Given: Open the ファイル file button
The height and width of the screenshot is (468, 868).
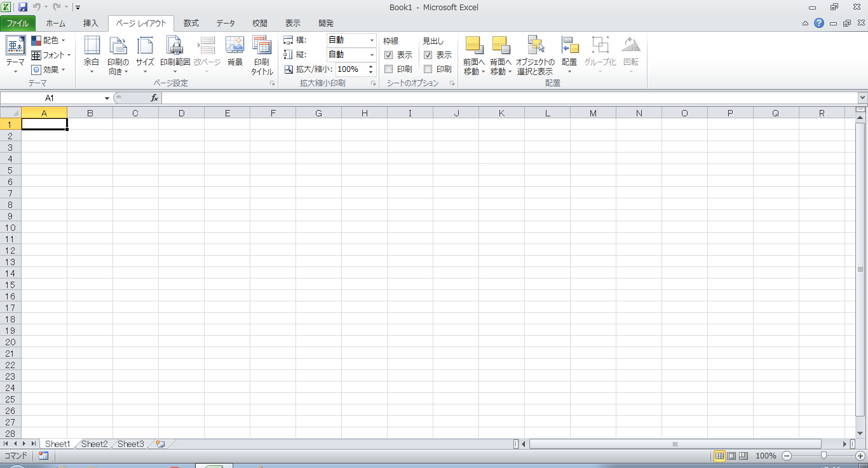Looking at the screenshot, I should coord(18,24).
